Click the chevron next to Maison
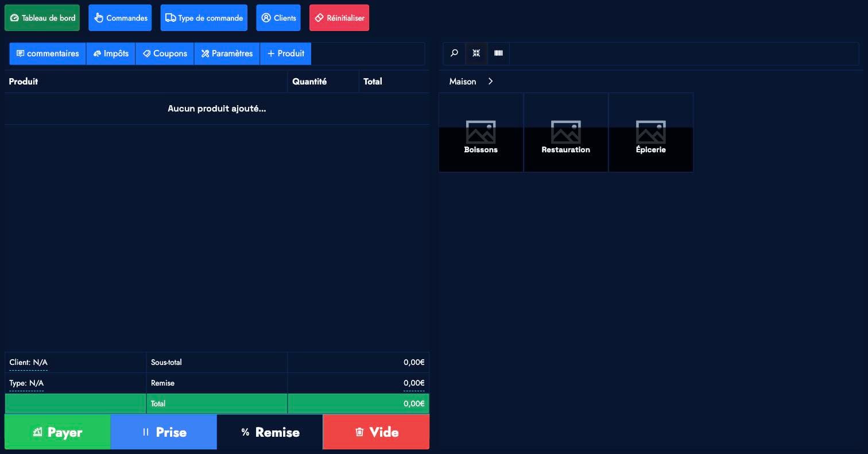This screenshot has width=868, height=454. (490, 82)
